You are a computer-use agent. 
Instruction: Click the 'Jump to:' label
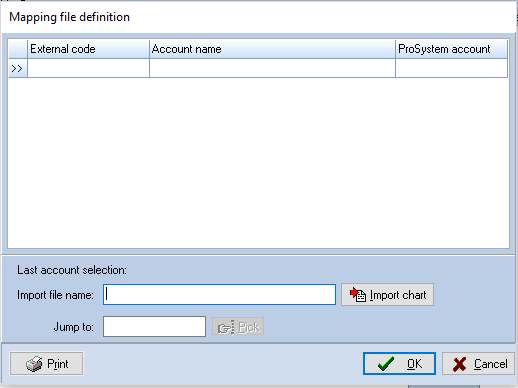(74, 327)
